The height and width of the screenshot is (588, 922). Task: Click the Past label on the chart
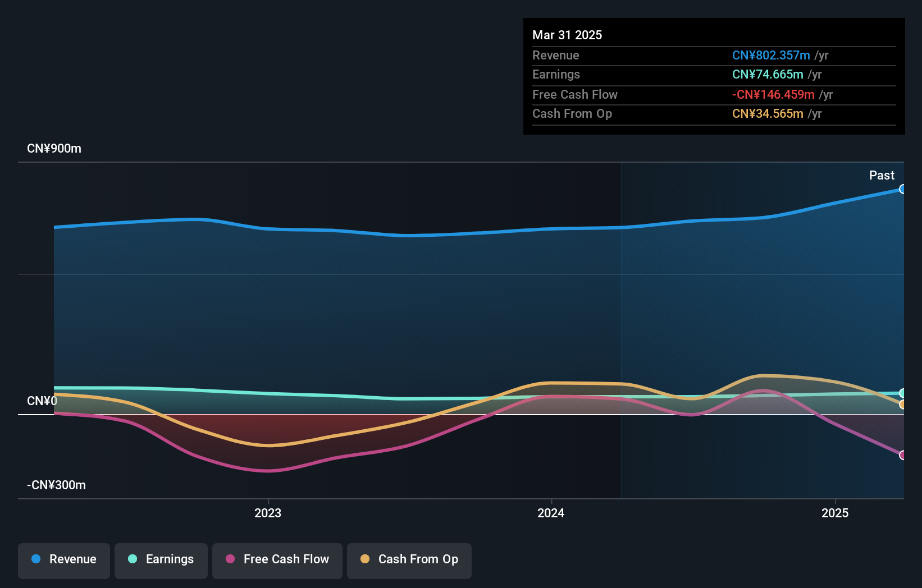click(882, 175)
